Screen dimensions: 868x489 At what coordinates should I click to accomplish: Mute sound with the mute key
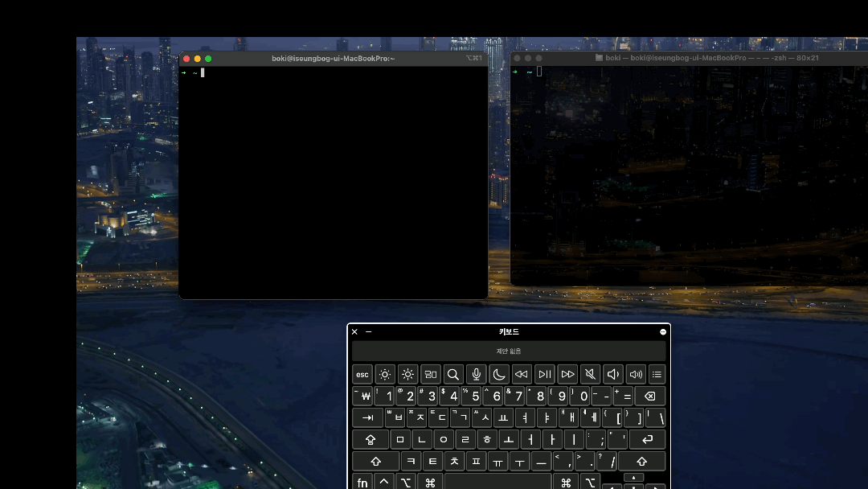pos(590,374)
